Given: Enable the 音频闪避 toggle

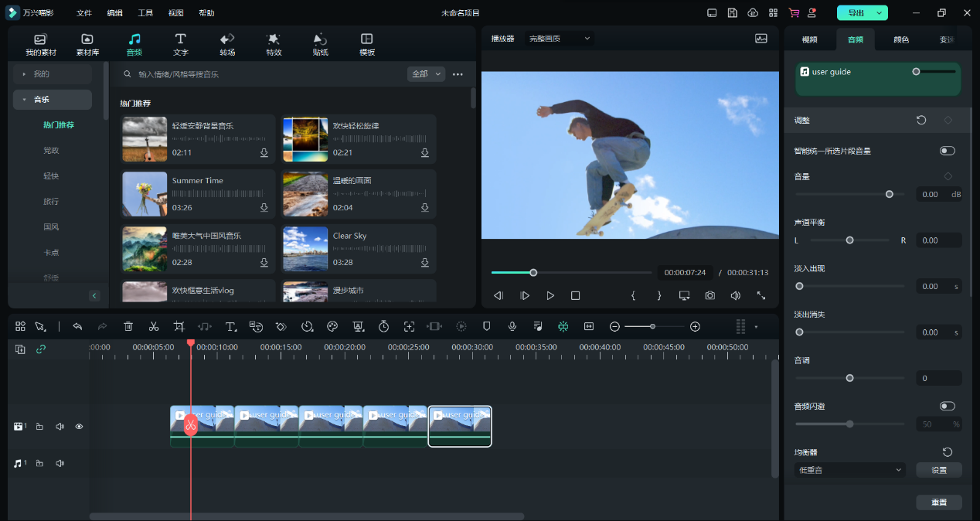Looking at the screenshot, I should 947,406.
